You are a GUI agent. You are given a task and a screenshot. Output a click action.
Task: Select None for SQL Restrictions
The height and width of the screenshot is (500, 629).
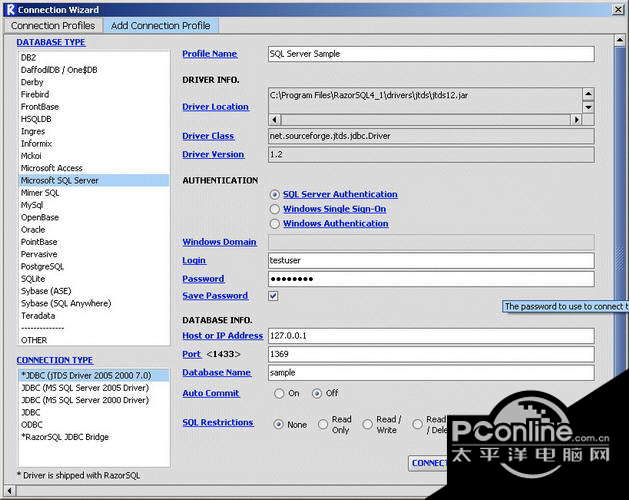tap(278, 425)
